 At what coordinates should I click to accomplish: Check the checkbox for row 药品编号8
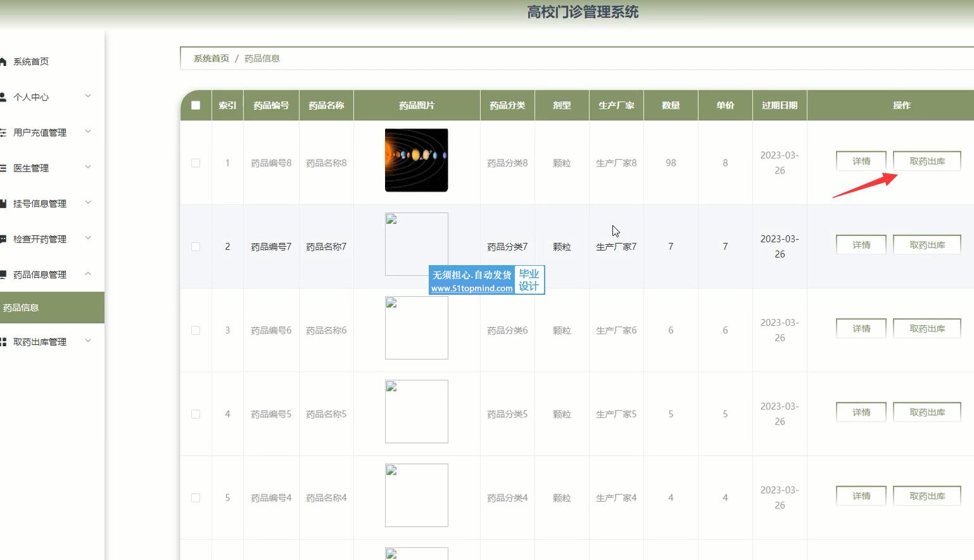[x=196, y=163]
